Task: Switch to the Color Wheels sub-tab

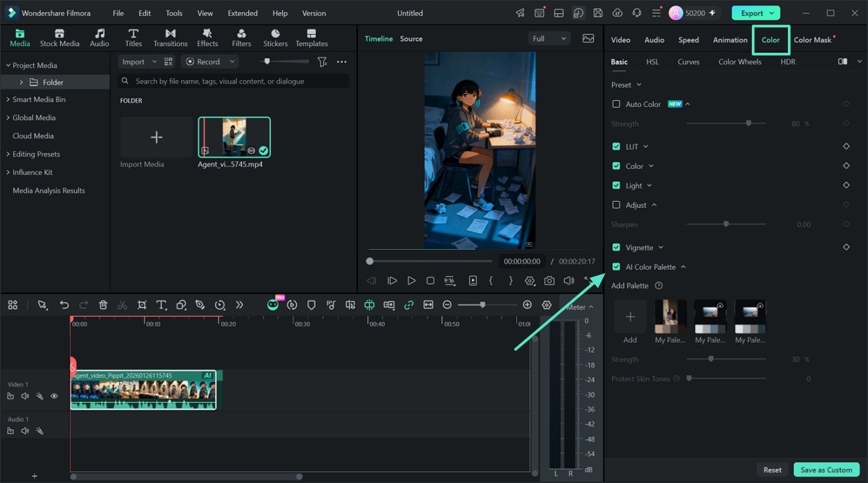Action: [x=740, y=61]
